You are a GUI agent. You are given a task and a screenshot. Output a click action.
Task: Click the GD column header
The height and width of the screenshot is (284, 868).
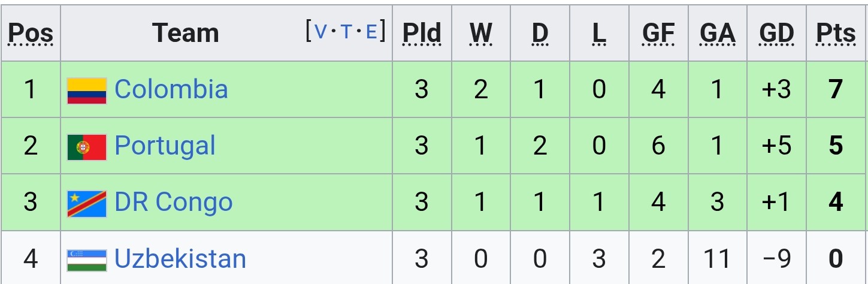click(776, 34)
